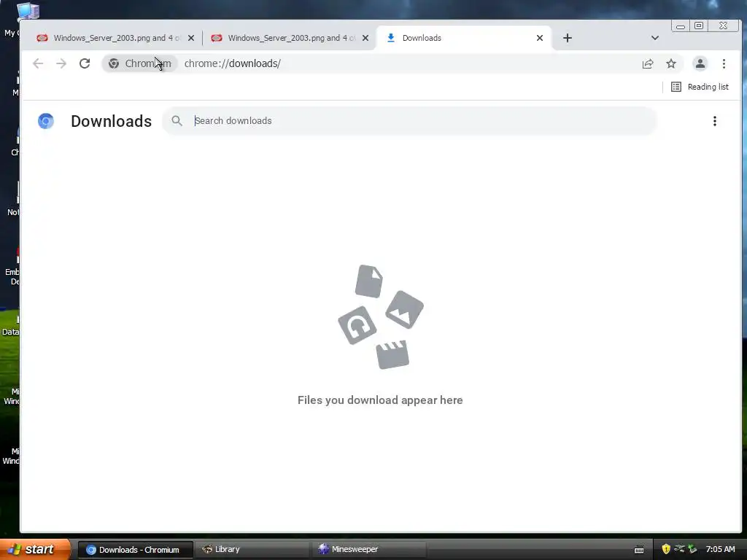
Task: Open the Downloads page more actions menu
Action: pyautogui.click(x=715, y=121)
